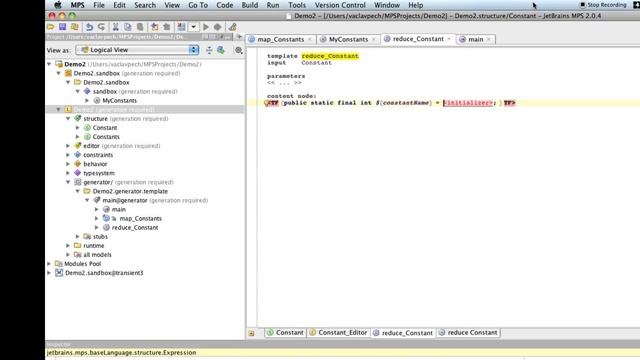Close the map_Constants editor tab
The image size is (640, 360).
[x=310, y=39]
